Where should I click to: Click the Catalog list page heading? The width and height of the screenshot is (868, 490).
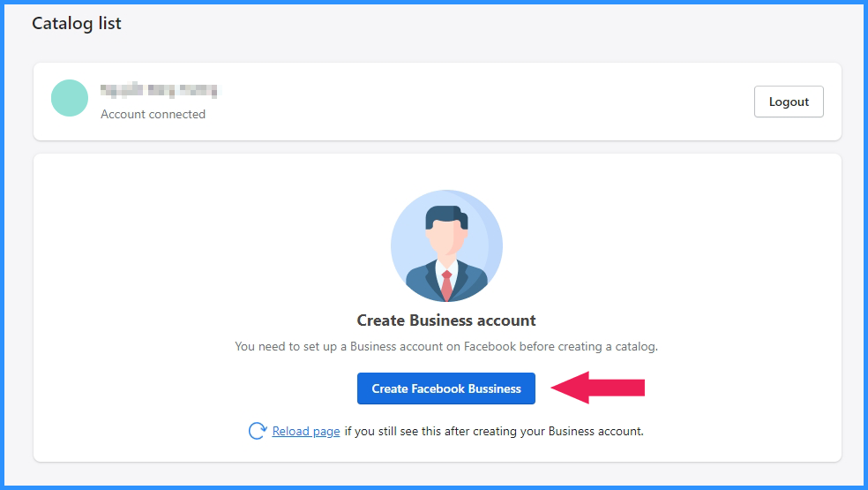pos(77,23)
